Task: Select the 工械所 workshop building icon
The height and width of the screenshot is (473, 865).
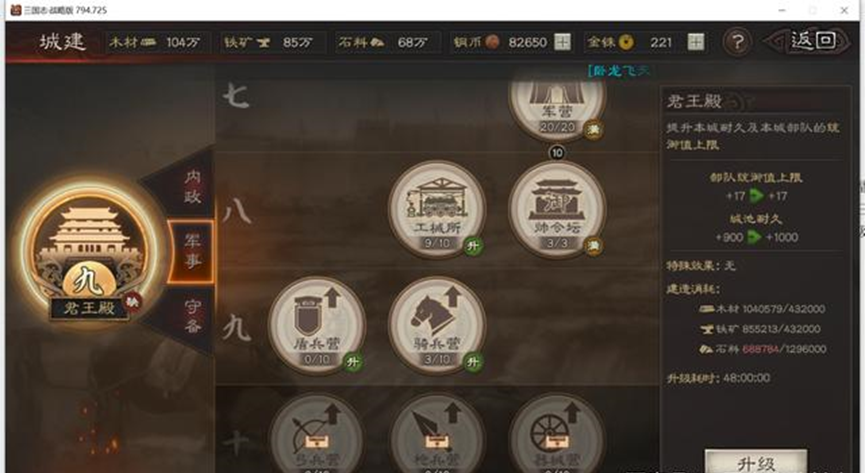Action: click(437, 209)
